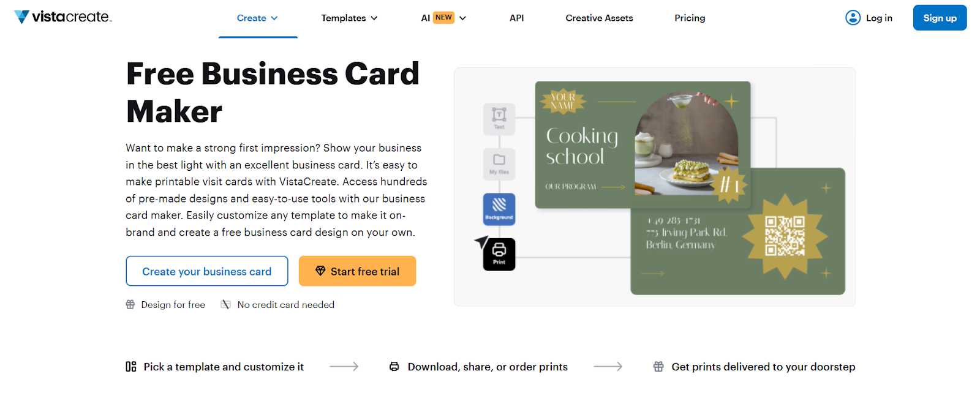Click the QR code on the card
Screen dimensions: 980x412
[x=785, y=236]
